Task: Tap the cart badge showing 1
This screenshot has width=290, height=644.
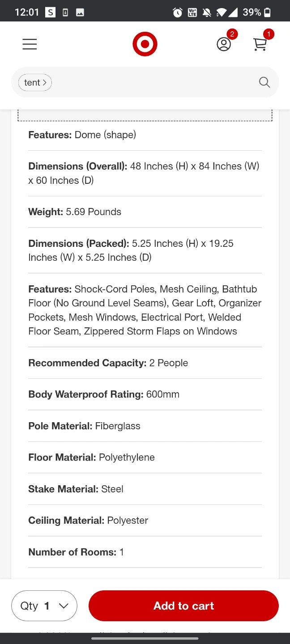Action: 269,34
